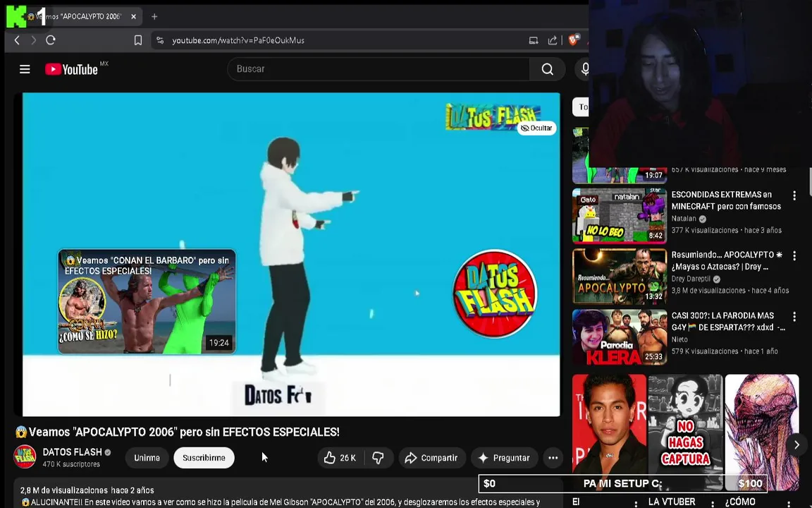The width and height of the screenshot is (812, 508).
Task: Open Resumiendo APOCALYPTO video thumbnail
Action: point(620,277)
